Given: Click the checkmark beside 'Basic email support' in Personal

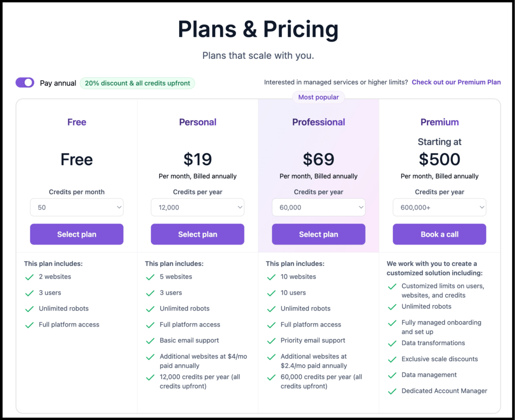Looking at the screenshot, I should click(150, 340).
